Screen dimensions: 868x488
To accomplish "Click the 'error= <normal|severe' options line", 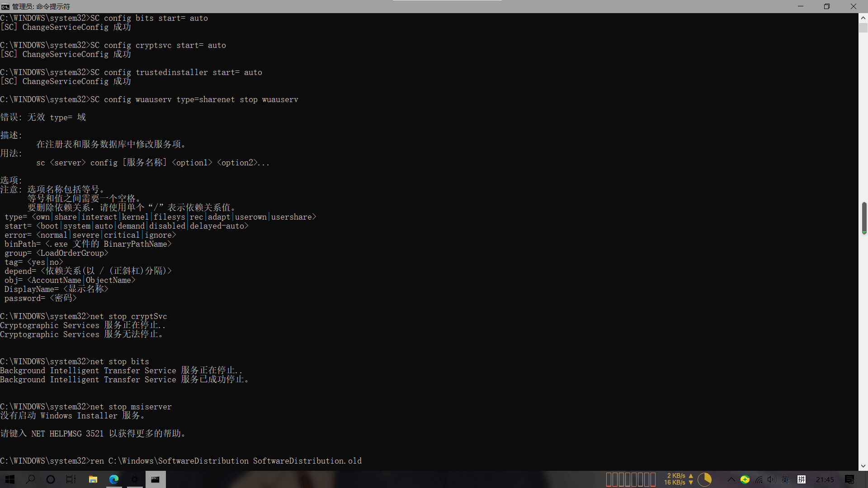I will point(90,235).
